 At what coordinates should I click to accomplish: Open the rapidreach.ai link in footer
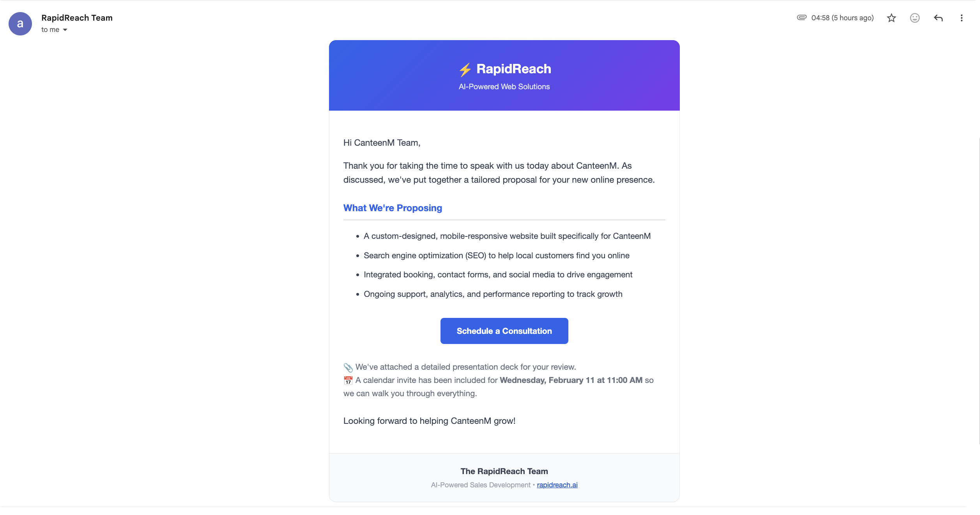pos(557,485)
